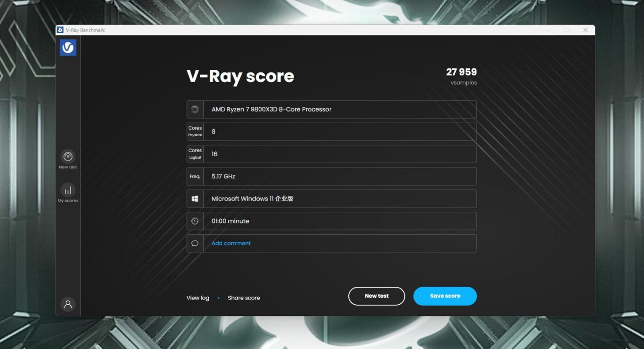This screenshot has height=349, width=644.
Task: Open the user account profile icon
Action: pos(68,304)
